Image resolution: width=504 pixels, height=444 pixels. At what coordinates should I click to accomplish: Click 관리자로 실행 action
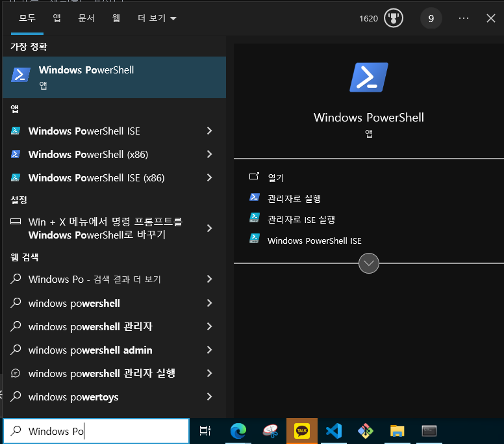294,198
